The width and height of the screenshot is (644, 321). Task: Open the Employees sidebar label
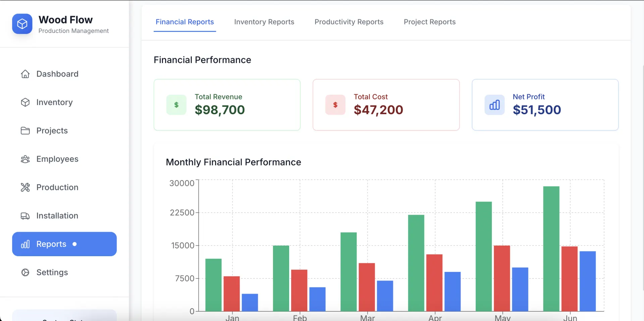tap(57, 159)
